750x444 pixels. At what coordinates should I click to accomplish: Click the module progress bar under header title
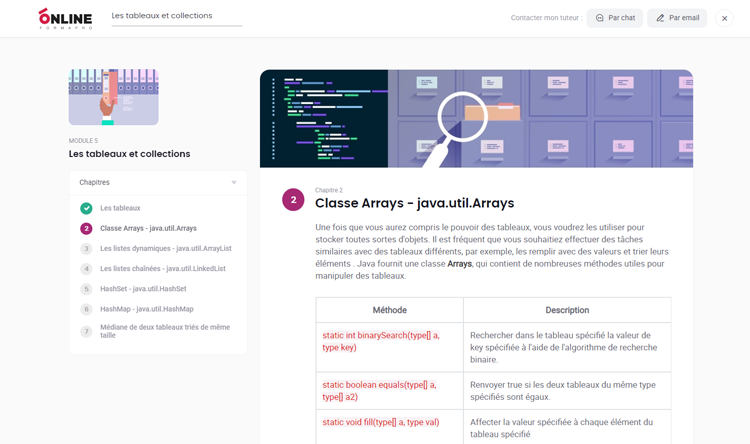[176, 26]
